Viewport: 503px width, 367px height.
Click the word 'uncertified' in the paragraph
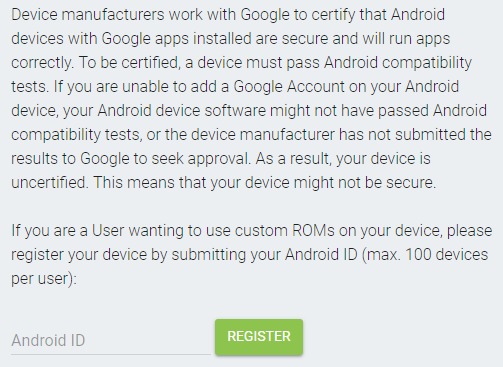[49, 183]
